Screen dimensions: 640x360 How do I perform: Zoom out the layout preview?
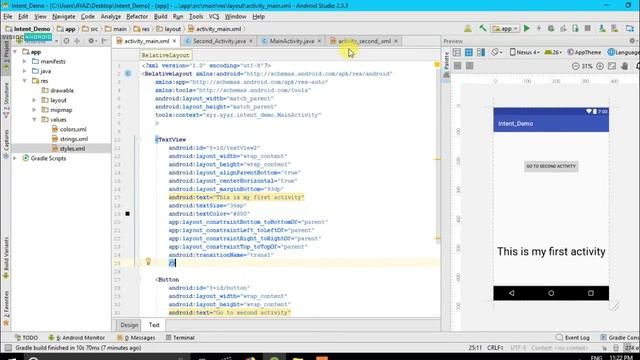[575, 66]
